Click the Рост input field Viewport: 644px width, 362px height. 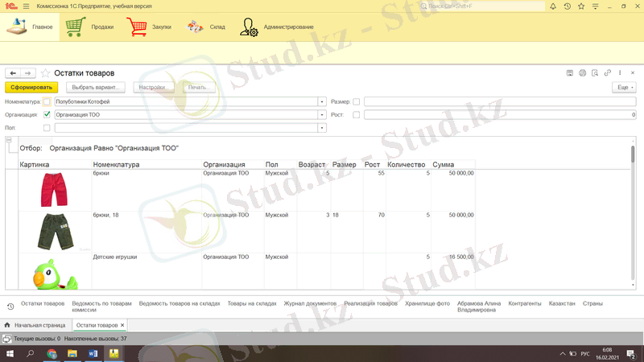[500, 115]
